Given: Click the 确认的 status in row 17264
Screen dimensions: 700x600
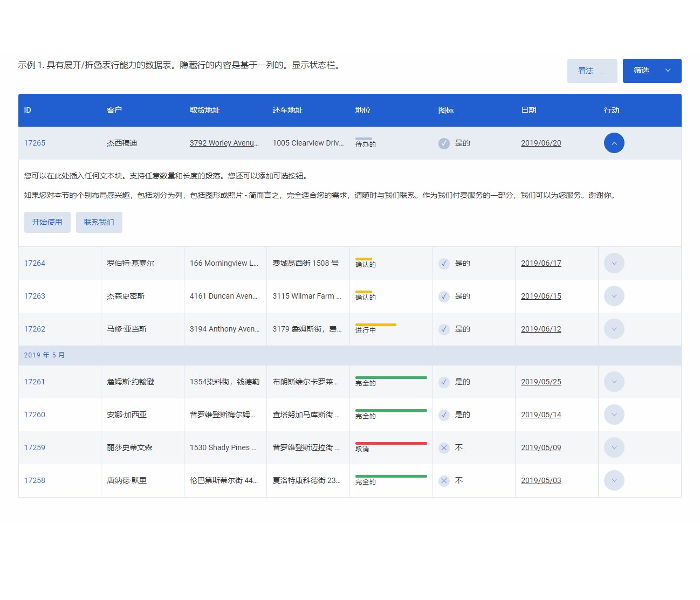Looking at the screenshot, I should coord(366,265).
